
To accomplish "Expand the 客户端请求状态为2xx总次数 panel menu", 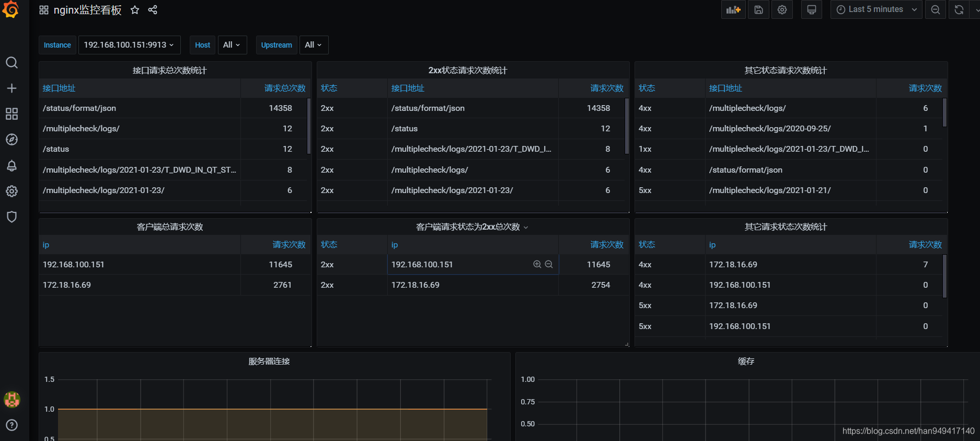I will coord(526,227).
